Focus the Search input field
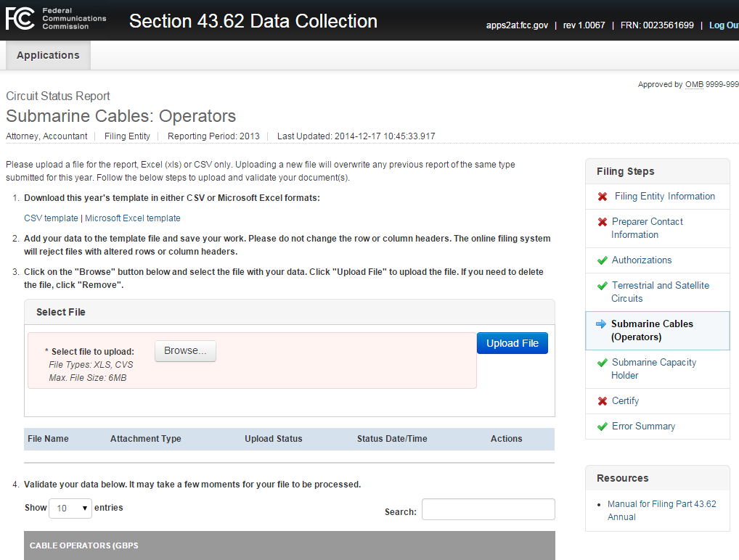739x560 pixels. click(x=488, y=510)
